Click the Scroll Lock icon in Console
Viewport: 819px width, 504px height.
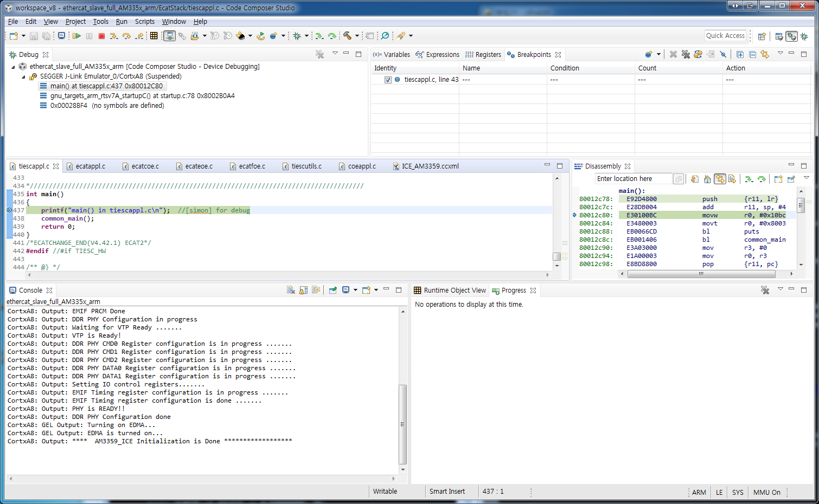tap(303, 290)
